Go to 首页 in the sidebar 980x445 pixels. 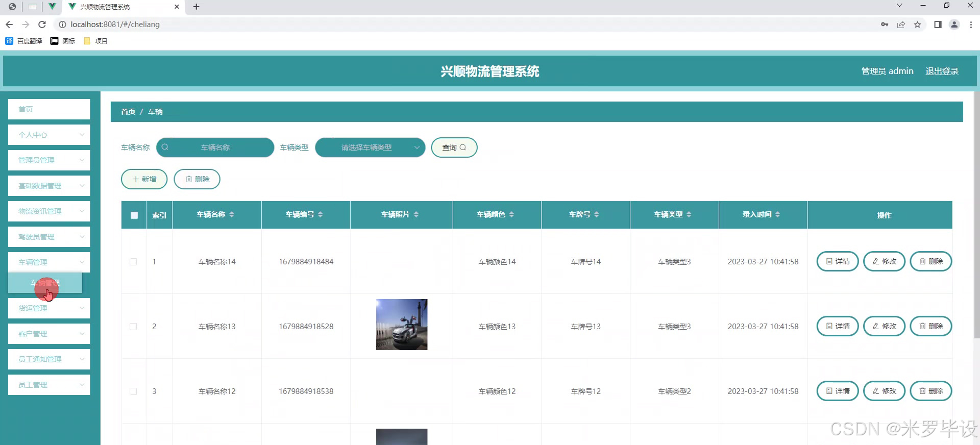click(x=49, y=109)
